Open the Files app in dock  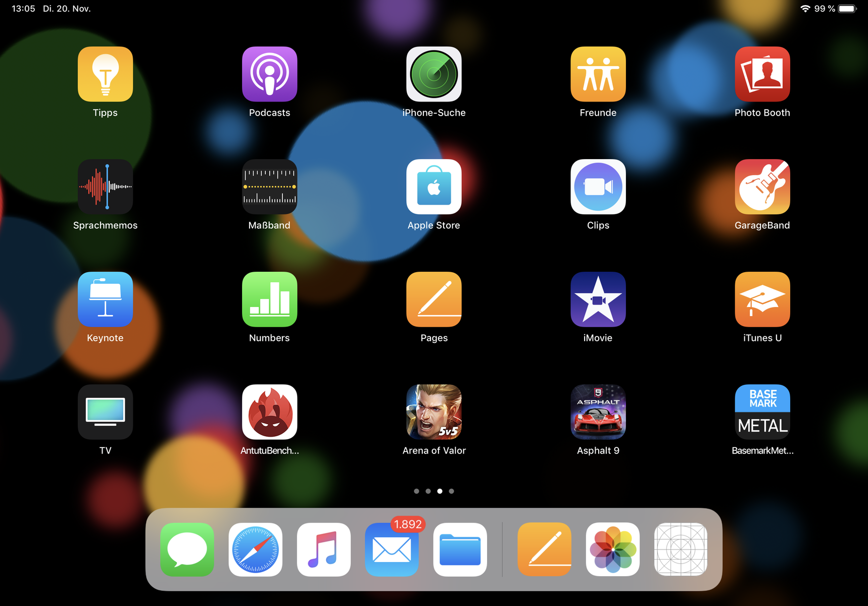(460, 549)
